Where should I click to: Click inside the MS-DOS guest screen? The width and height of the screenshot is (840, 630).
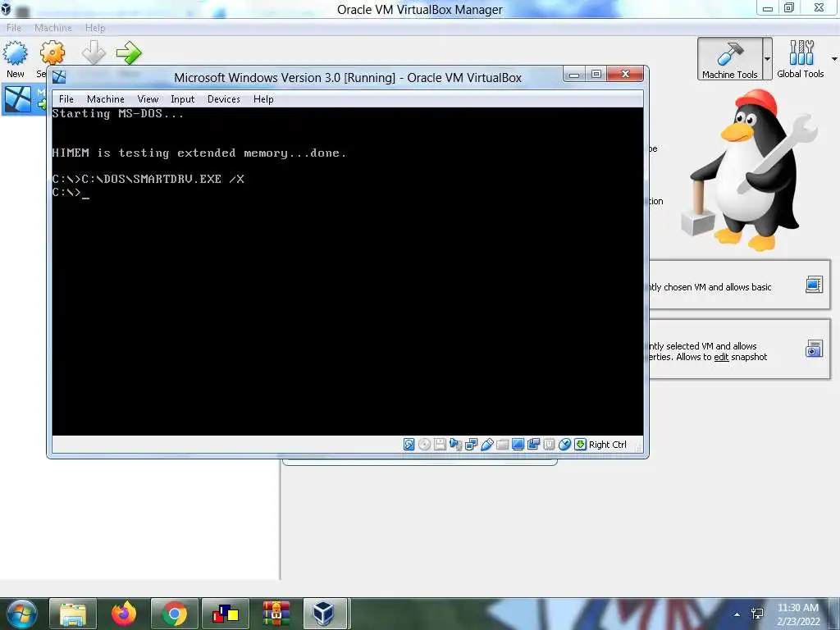coord(348,271)
